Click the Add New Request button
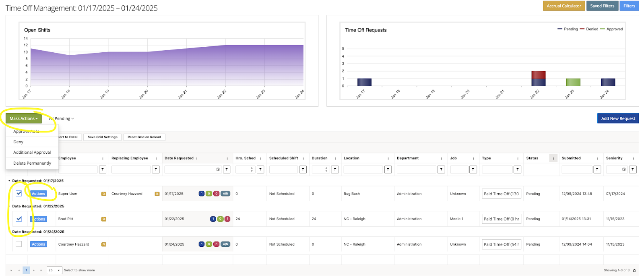Image resolution: width=644 pixels, height=279 pixels. pos(618,118)
